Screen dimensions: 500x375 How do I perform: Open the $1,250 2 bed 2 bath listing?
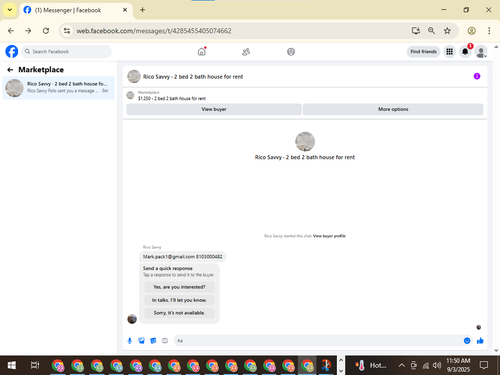pos(172,98)
